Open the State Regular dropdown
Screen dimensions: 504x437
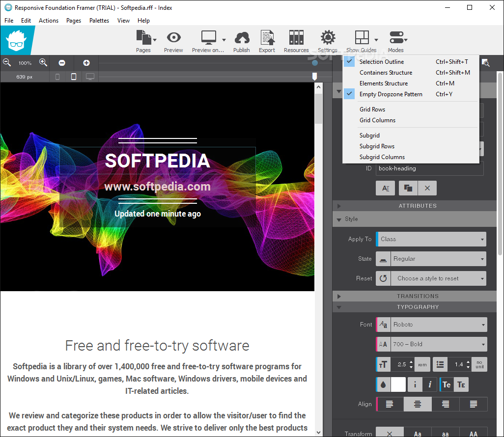(439, 259)
